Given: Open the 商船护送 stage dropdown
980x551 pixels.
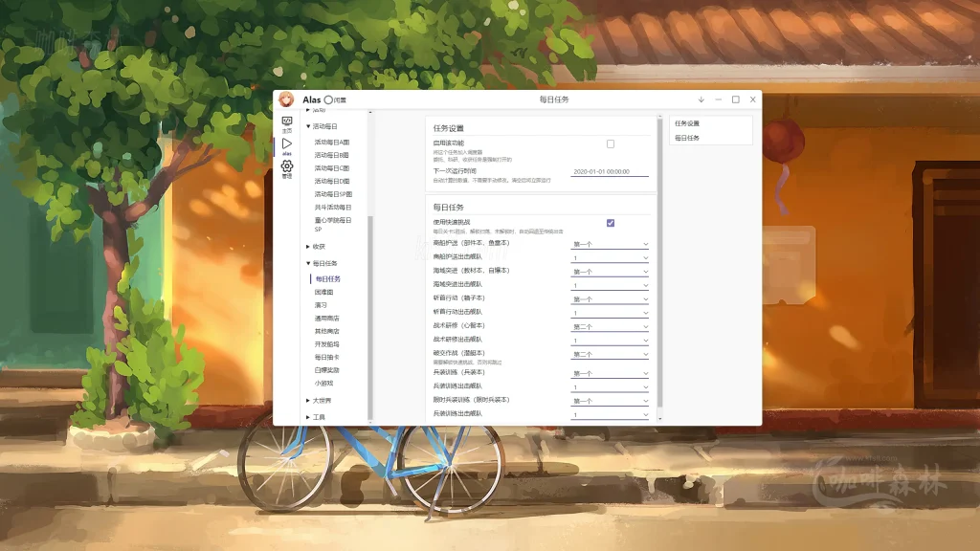Looking at the screenshot, I should pos(610,244).
